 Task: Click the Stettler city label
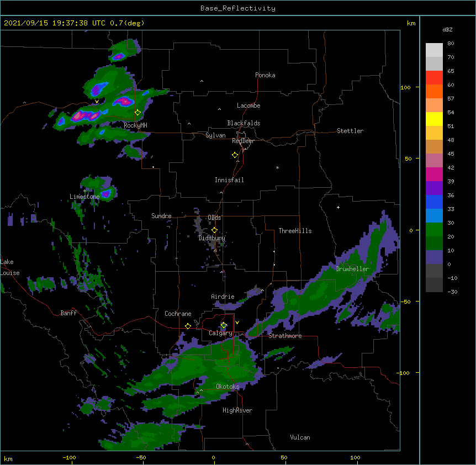point(350,131)
